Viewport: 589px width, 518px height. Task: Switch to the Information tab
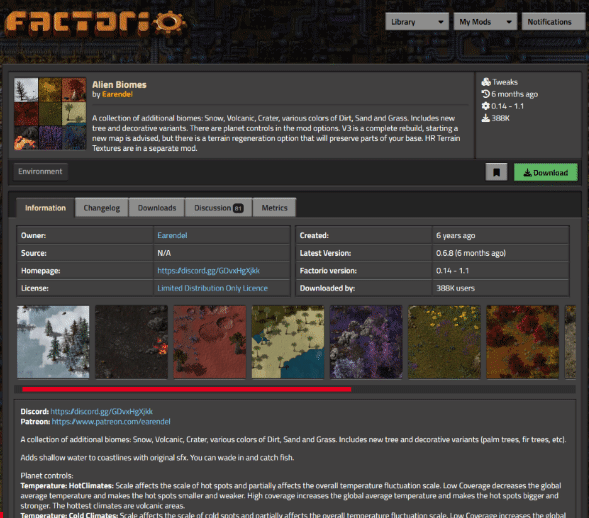45,208
